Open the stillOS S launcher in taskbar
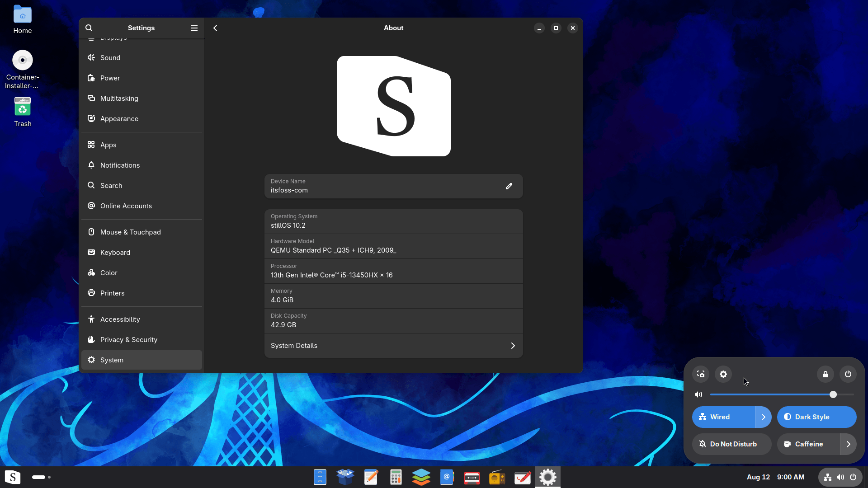 click(13, 477)
